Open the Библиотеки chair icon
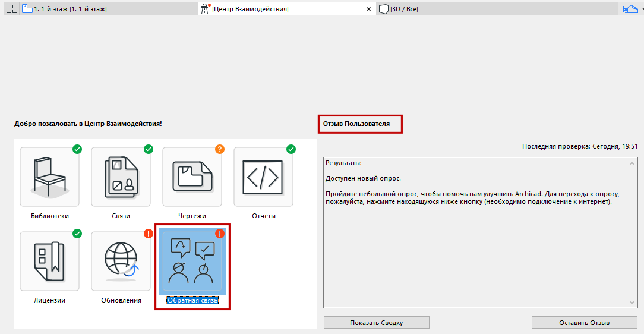 (50, 177)
